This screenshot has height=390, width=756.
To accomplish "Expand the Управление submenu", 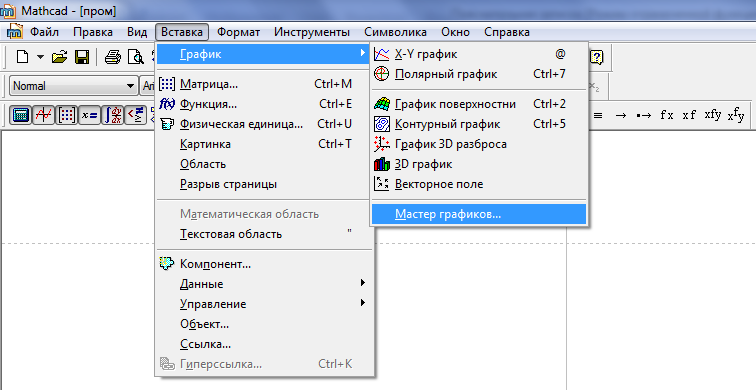I will pyautogui.click(x=263, y=304).
